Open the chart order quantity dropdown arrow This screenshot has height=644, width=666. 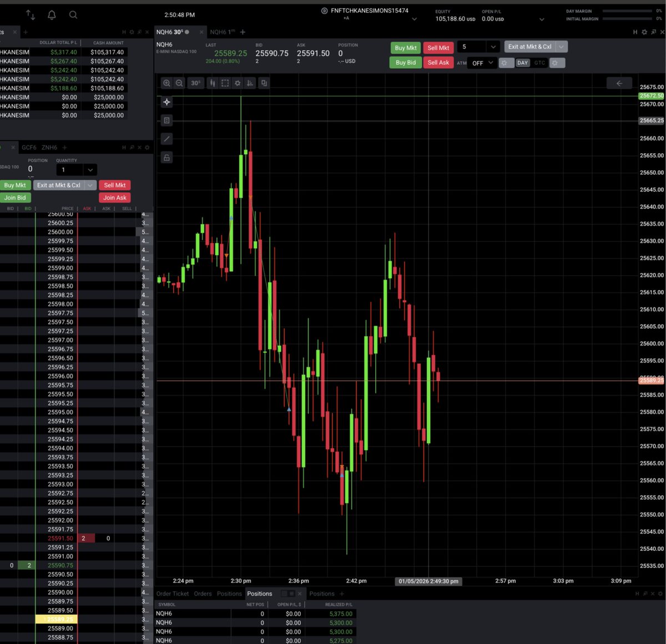(493, 47)
